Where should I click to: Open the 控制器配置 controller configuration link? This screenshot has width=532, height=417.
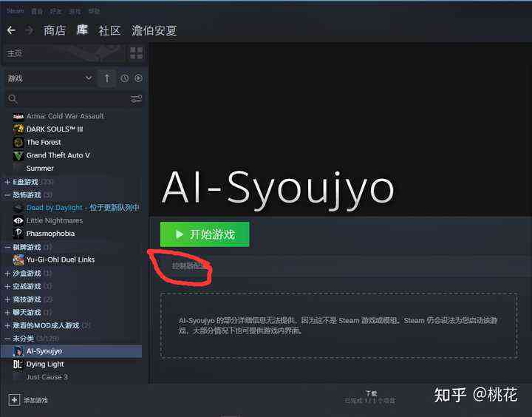pyautogui.click(x=188, y=266)
